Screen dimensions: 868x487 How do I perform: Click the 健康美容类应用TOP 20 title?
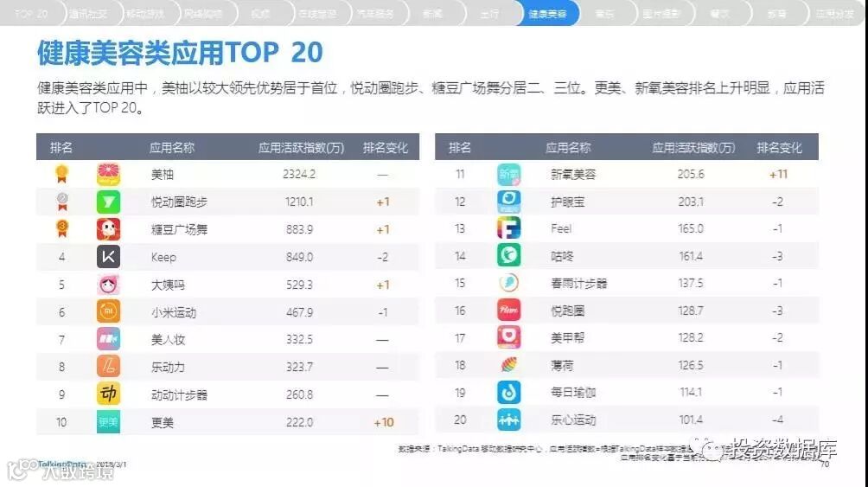[x=180, y=53]
